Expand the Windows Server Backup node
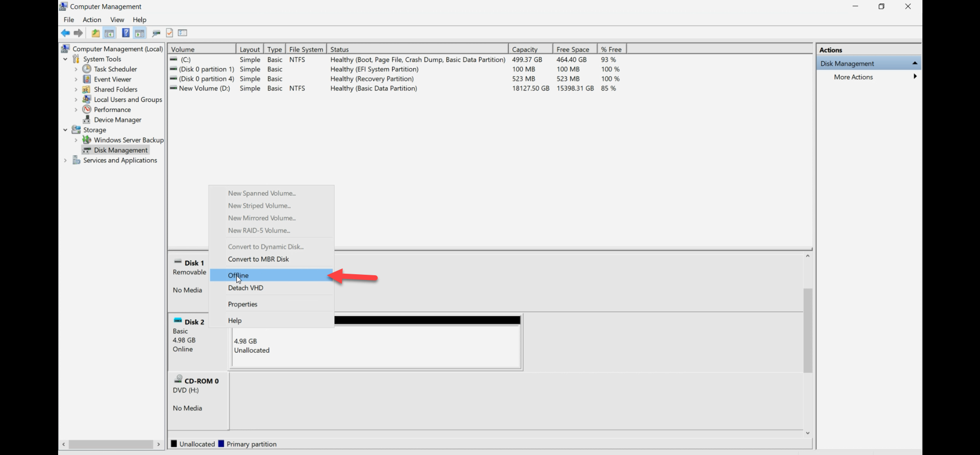The image size is (980, 455). [76, 140]
